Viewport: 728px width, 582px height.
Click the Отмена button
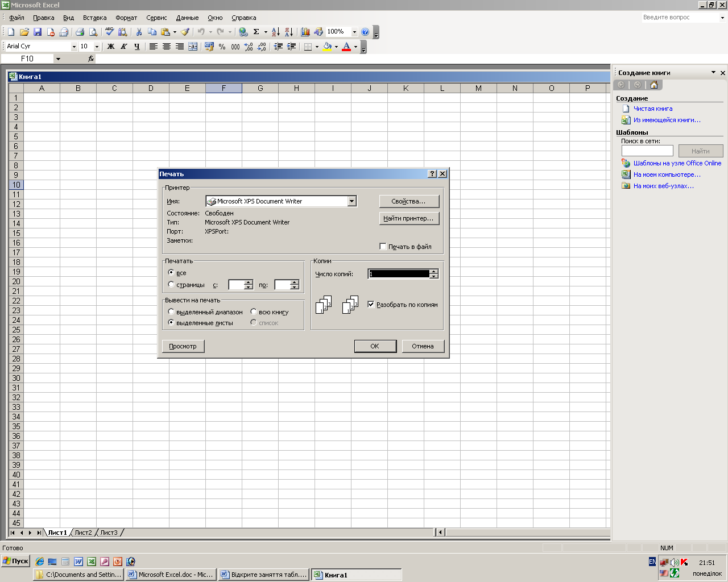(x=423, y=346)
